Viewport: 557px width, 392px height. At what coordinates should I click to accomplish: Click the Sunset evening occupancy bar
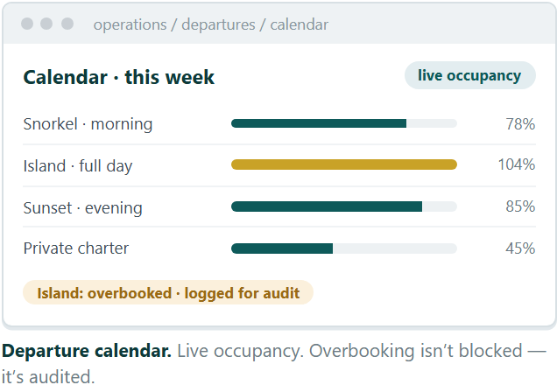click(344, 206)
